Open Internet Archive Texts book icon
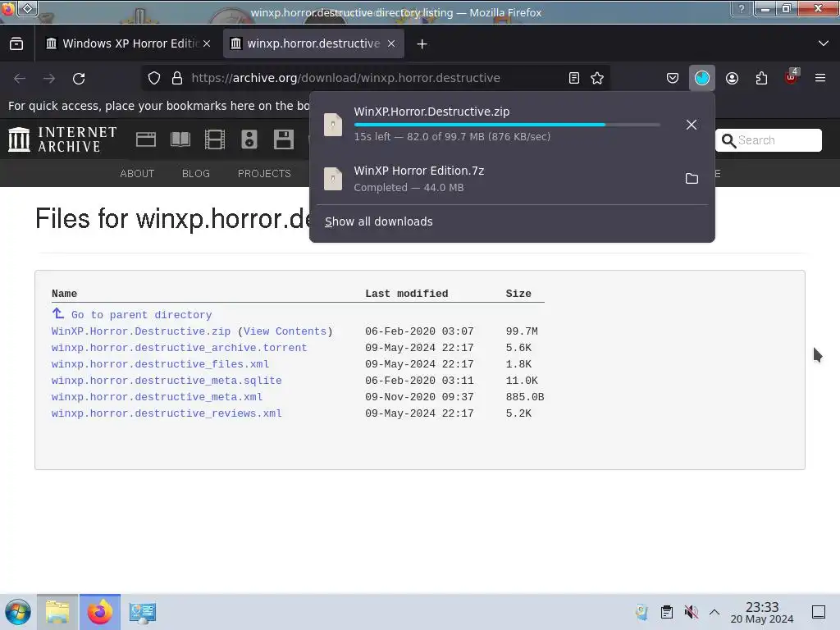 pyautogui.click(x=180, y=139)
